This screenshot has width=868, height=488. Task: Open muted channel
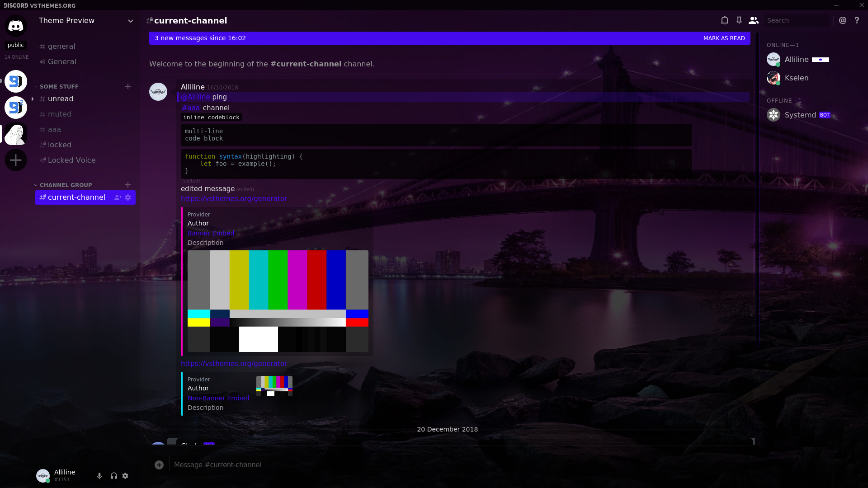[85, 114]
